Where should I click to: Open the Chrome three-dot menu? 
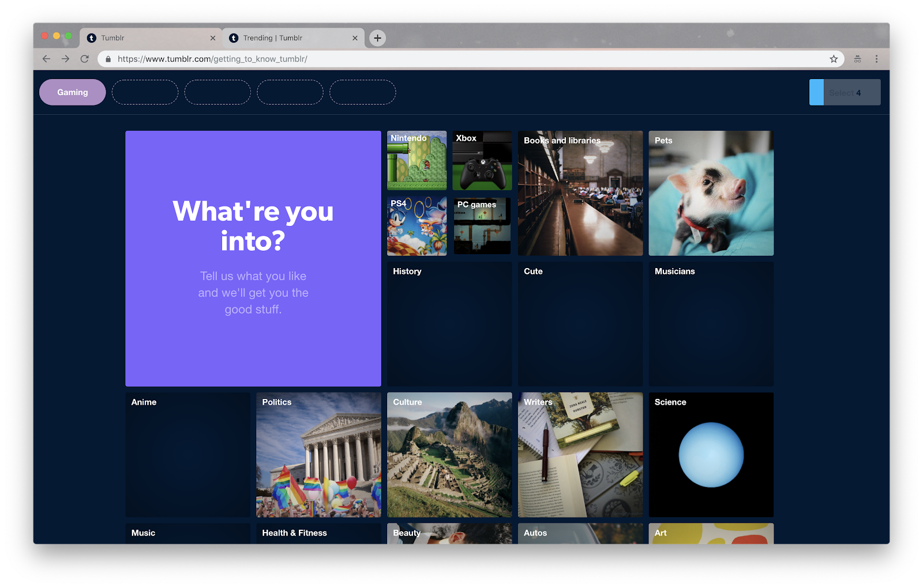point(876,59)
